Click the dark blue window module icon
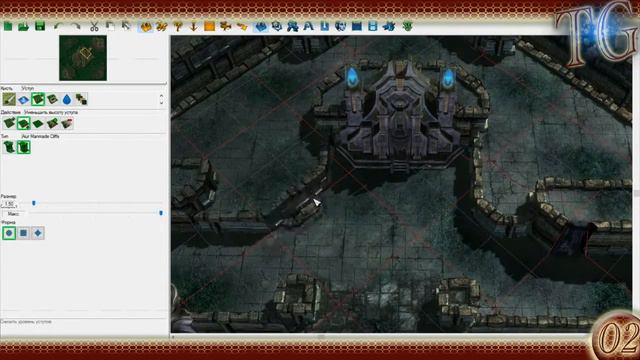This screenshot has height=360, width=640. pyautogui.click(x=357, y=27)
